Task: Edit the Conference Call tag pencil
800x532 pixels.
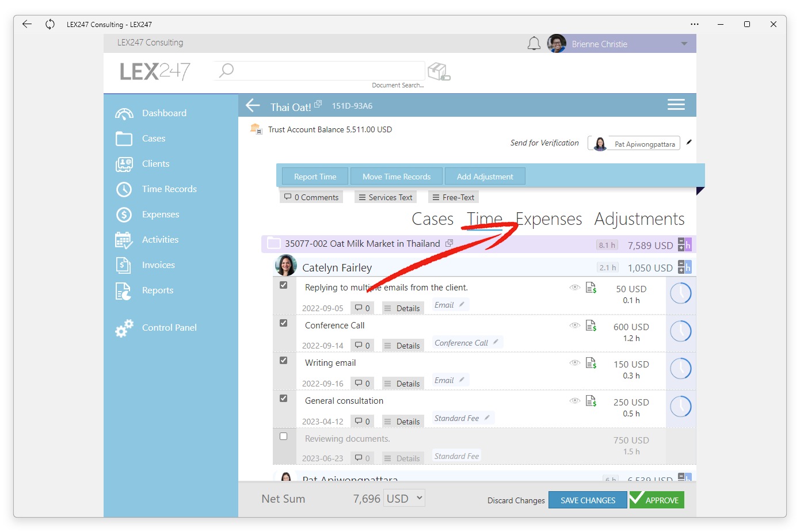Action: click(x=496, y=342)
